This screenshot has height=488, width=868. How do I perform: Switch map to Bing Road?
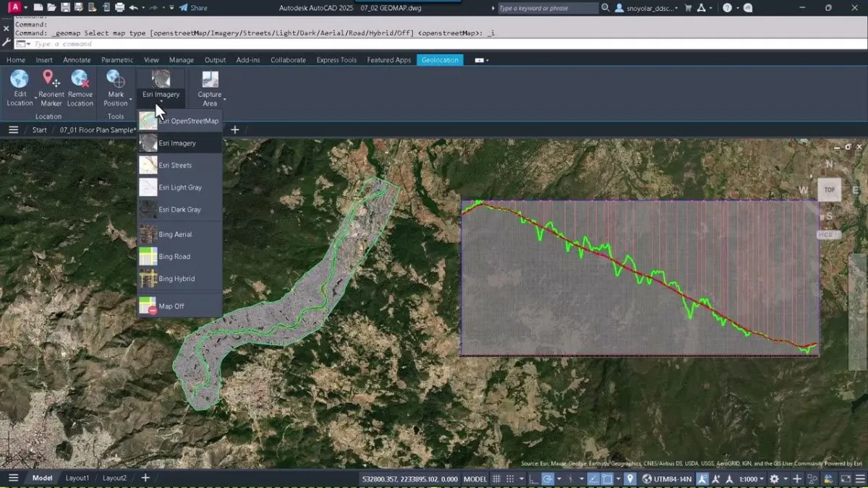pyautogui.click(x=179, y=257)
